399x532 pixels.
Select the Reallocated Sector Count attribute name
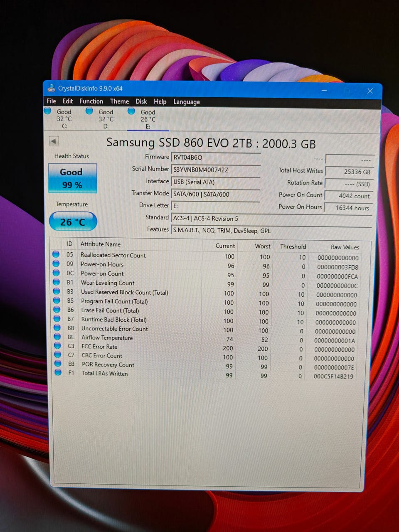coord(113,255)
